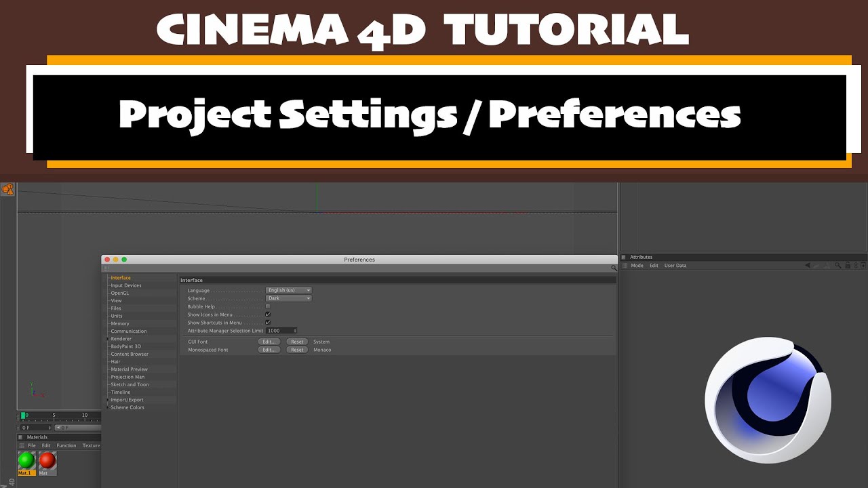This screenshot has width=868, height=488.
Task: Toggle the Bubble Help checkbox
Action: 268,306
